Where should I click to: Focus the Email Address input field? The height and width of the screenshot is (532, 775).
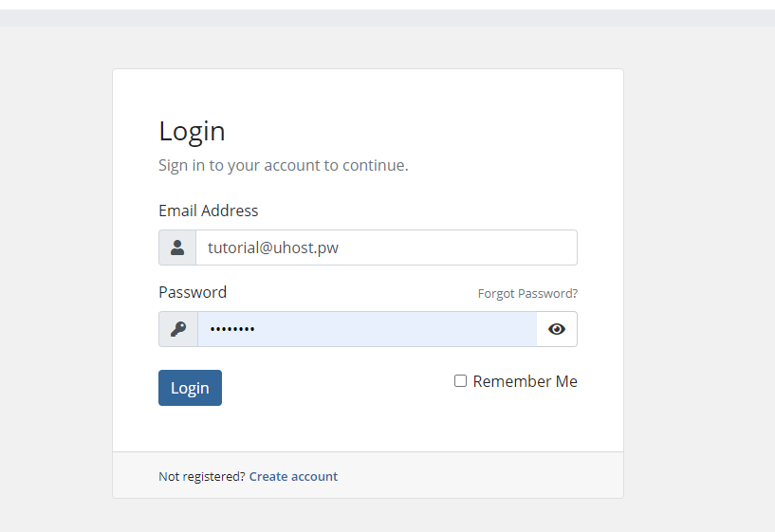[x=386, y=248]
